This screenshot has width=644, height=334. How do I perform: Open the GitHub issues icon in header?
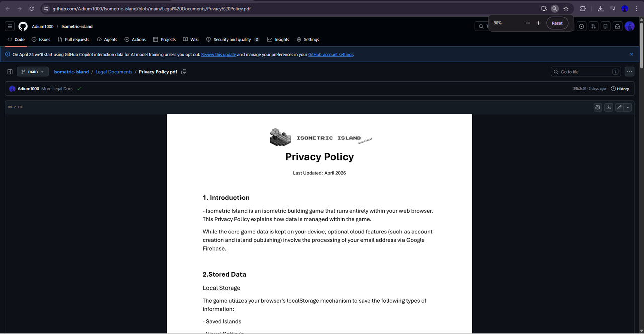pos(582,26)
